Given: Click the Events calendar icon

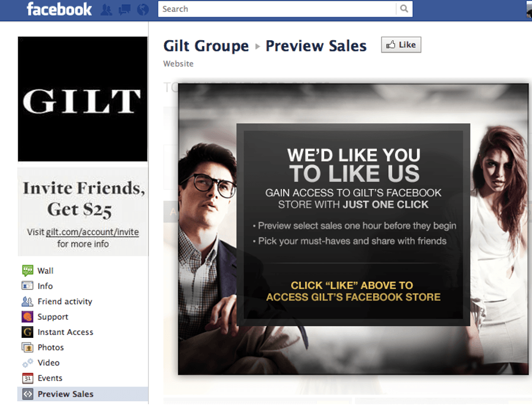Looking at the screenshot, I should [27, 378].
